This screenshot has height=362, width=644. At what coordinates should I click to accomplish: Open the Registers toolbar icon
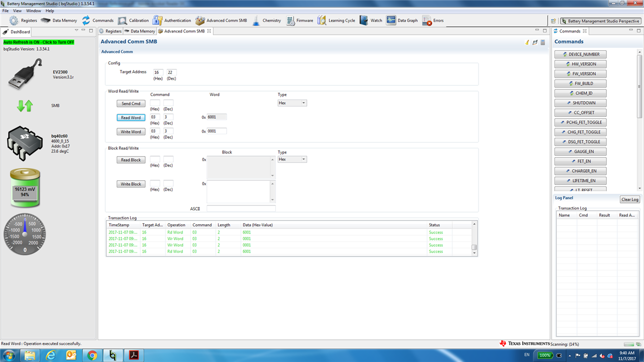(24, 20)
